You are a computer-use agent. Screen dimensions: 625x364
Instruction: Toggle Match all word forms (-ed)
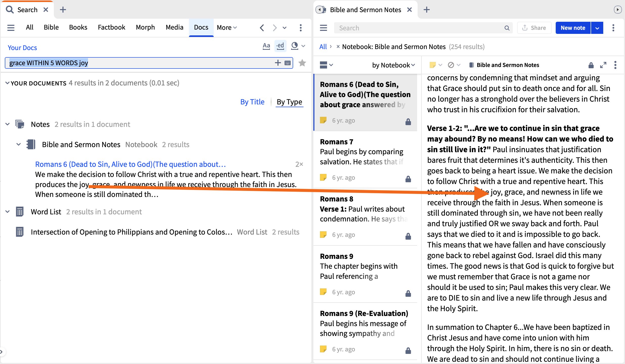pyautogui.click(x=280, y=46)
